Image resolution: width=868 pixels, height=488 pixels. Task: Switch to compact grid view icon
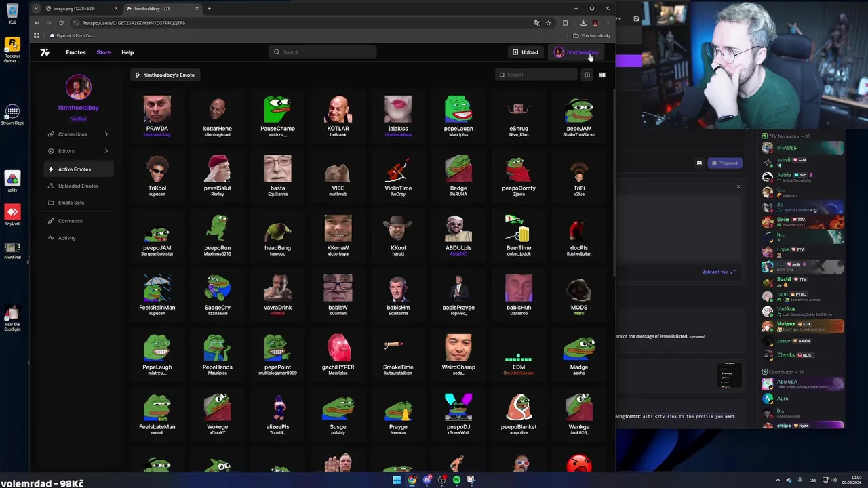tap(602, 75)
